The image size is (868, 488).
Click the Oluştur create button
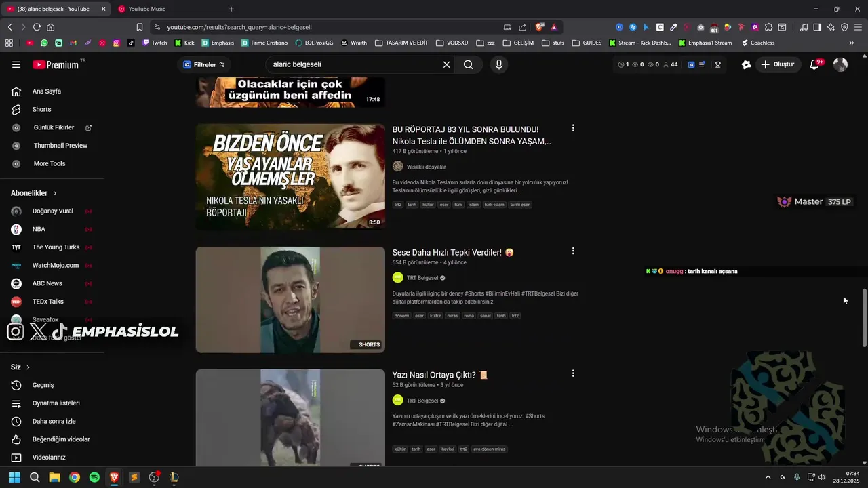(777, 64)
